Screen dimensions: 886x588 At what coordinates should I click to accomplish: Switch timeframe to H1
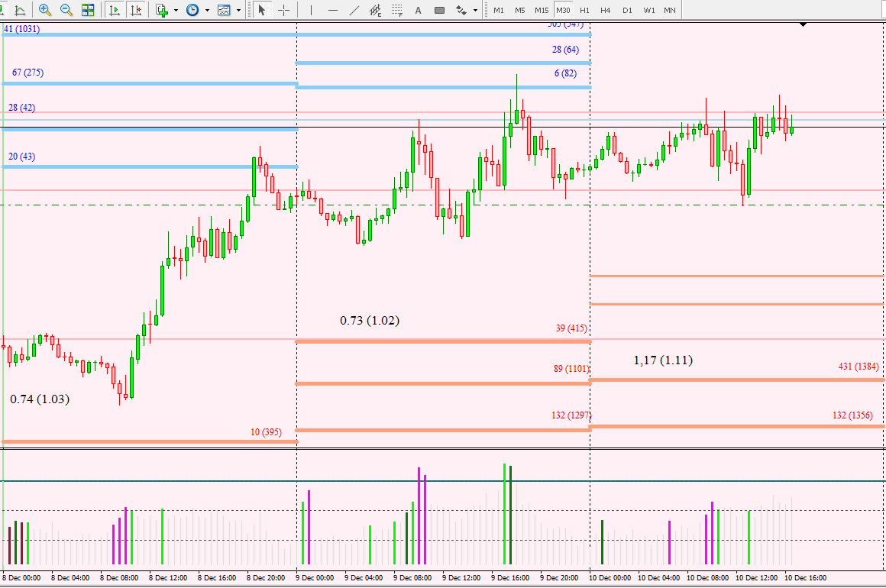(x=584, y=10)
